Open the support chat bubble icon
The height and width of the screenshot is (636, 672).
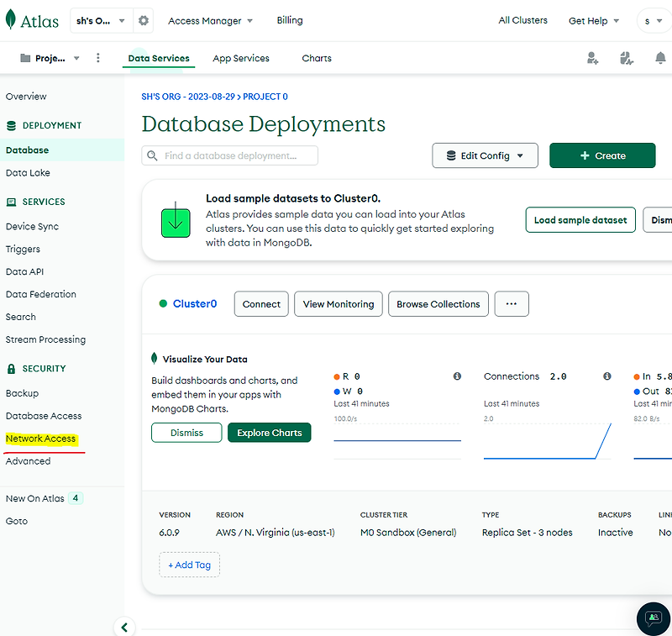point(654,618)
